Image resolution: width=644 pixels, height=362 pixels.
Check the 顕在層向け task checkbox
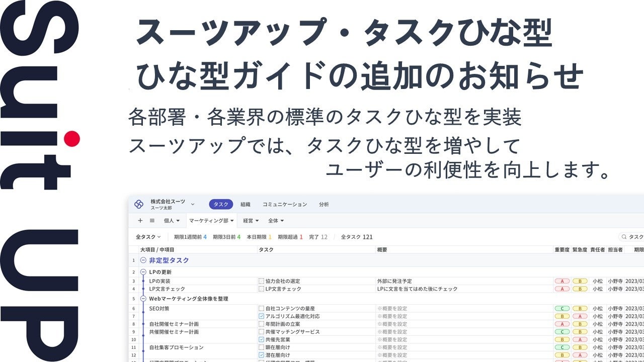click(261, 347)
